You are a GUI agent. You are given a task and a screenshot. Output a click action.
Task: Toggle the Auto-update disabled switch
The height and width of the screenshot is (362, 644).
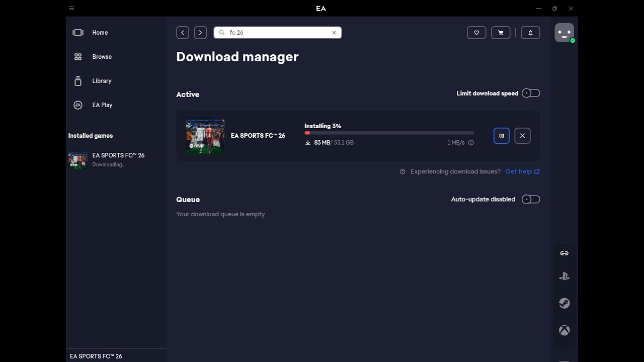(x=531, y=200)
